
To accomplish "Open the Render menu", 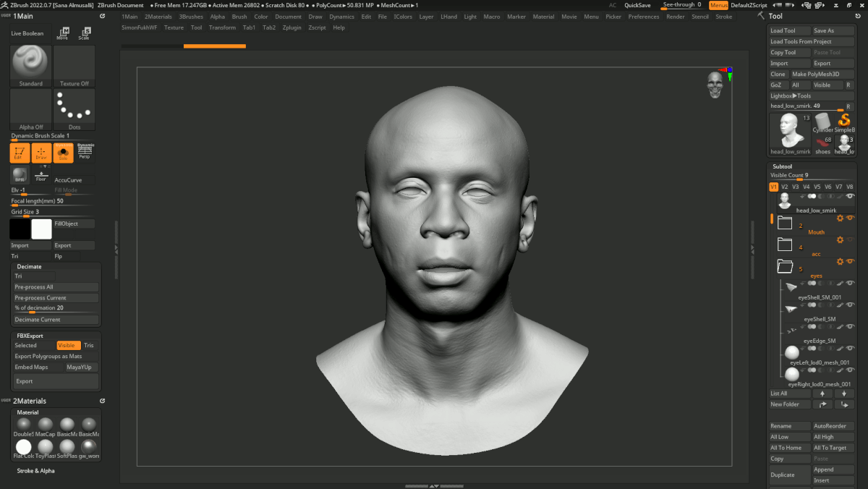I will (675, 17).
